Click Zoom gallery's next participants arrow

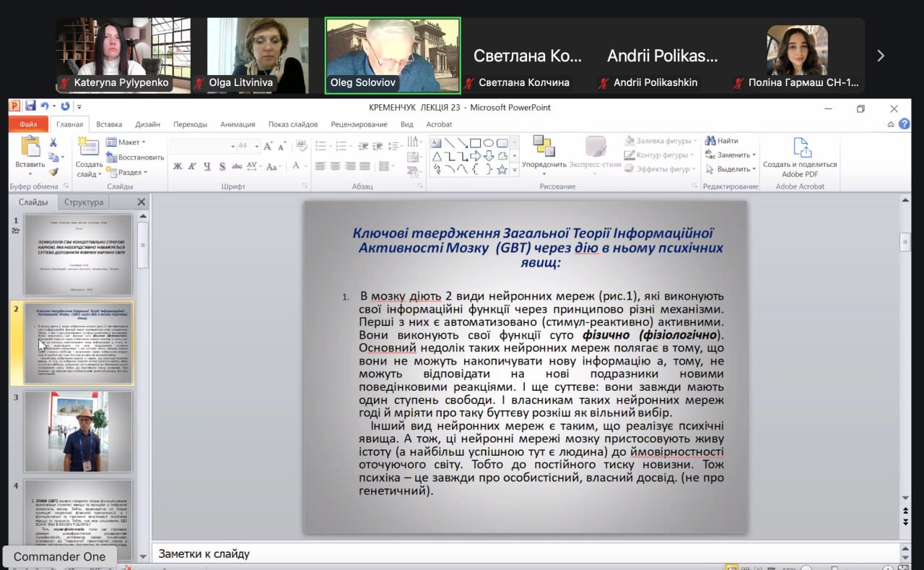880,56
